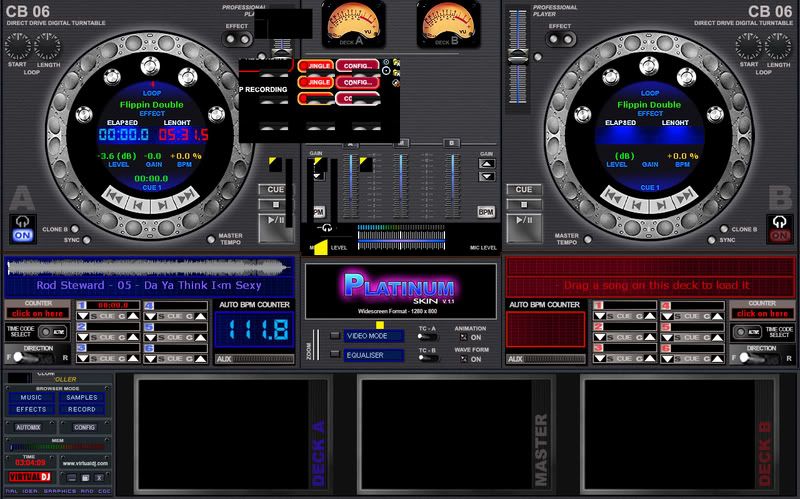Viewport: 800px width, 499px height.
Task: Click Deck A waveform overview
Action: click(149, 267)
